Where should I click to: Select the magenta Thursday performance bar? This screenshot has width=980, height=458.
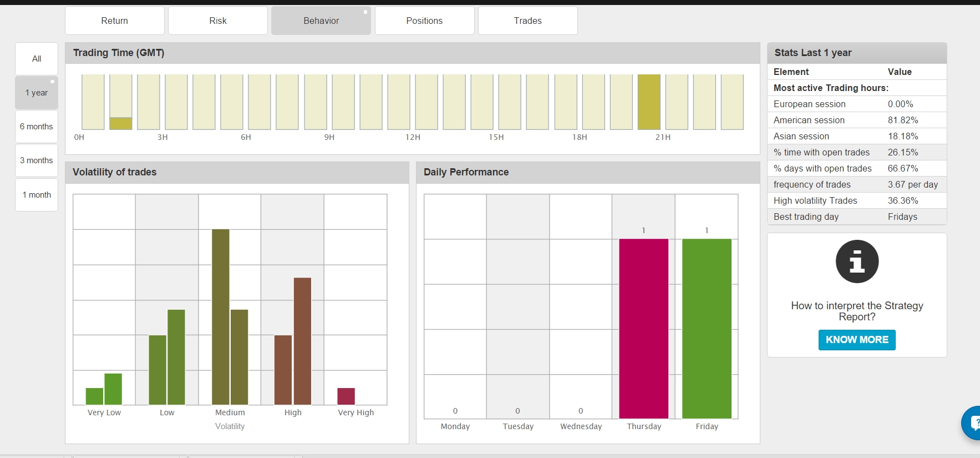pyautogui.click(x=644, y=329)
